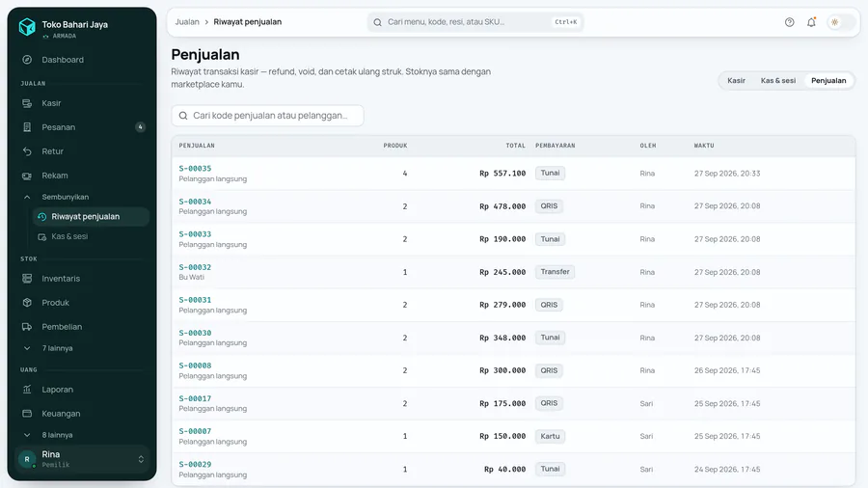Open the Dashboard compass icon
Image resolution: width=868 pixels, height=488 pixels.
[x=27, y=60]
